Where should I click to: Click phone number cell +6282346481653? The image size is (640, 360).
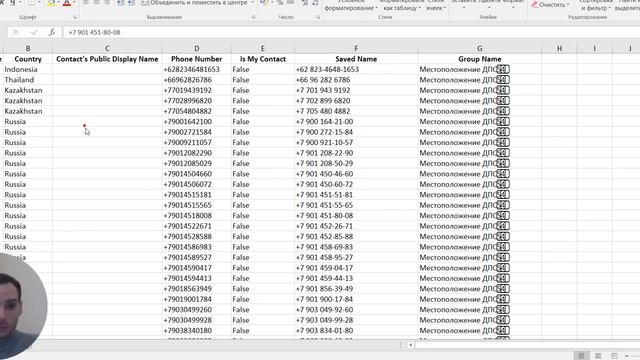[x=196, y=69]
